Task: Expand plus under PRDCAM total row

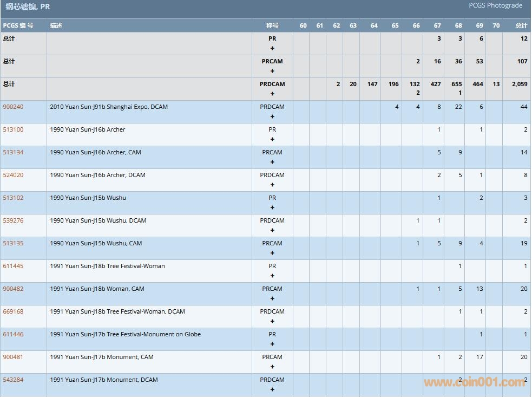Action: point(272,94)
